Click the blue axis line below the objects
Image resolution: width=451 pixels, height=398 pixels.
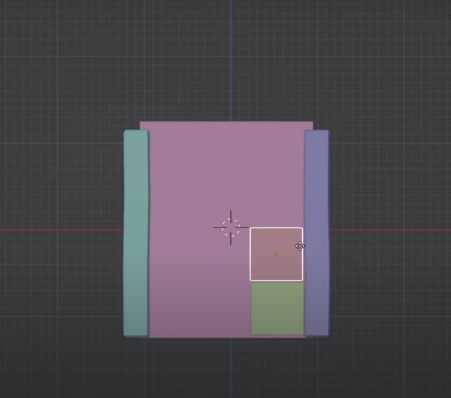(231, 368)
